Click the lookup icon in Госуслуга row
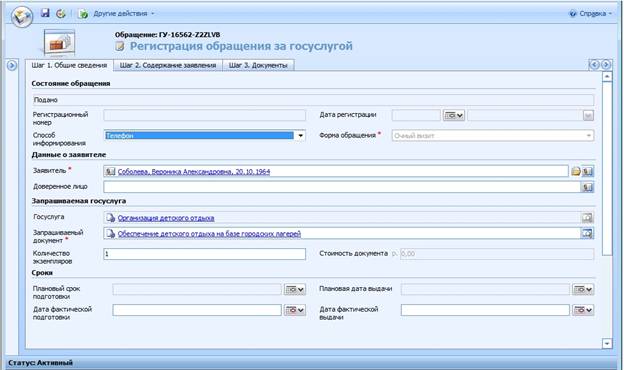624x370 pixels. 587,218
